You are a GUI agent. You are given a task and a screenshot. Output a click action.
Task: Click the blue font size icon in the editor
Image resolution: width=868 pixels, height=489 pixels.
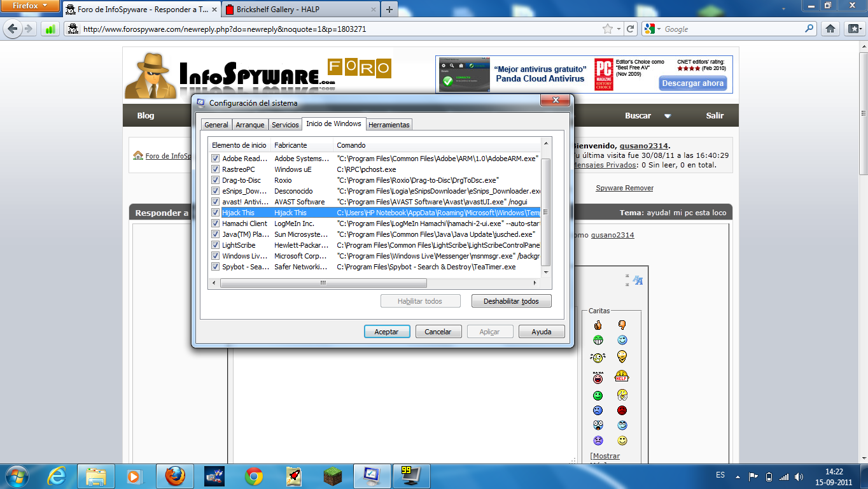click(x=638, y=281)
